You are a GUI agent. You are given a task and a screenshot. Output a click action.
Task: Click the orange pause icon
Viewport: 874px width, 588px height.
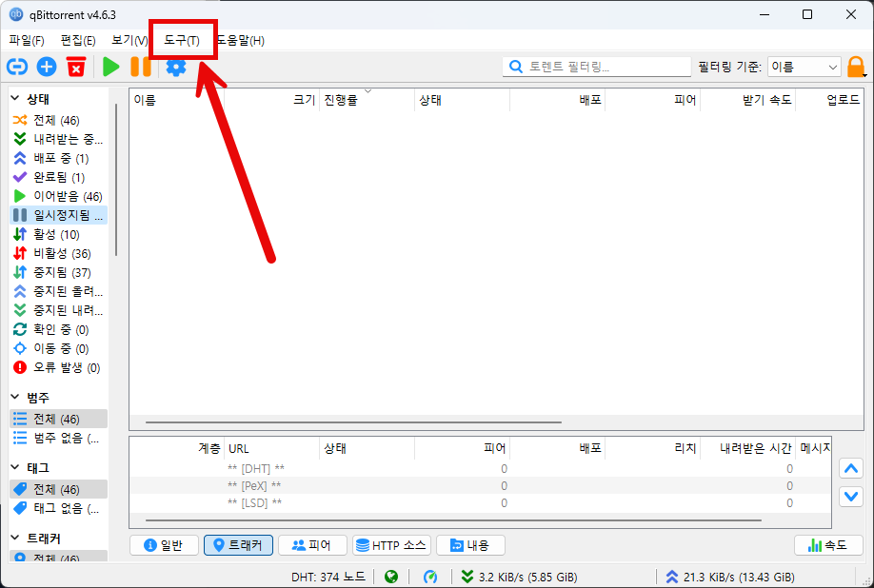tap(141, 67)
